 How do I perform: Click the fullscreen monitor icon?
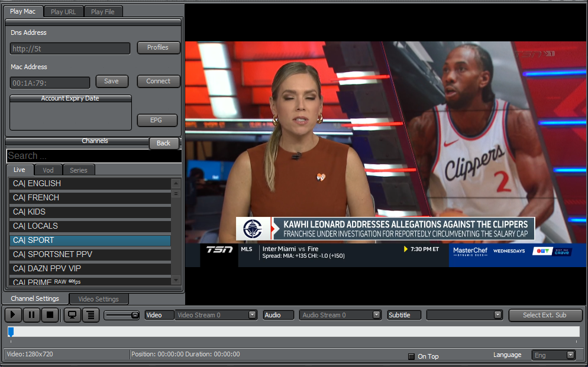72,315
